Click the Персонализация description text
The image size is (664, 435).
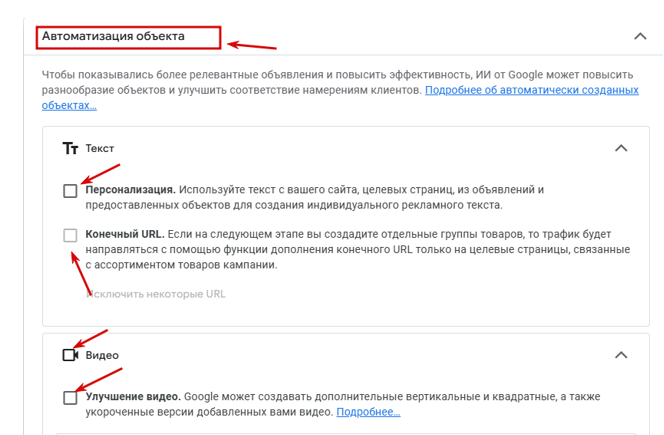315,197
